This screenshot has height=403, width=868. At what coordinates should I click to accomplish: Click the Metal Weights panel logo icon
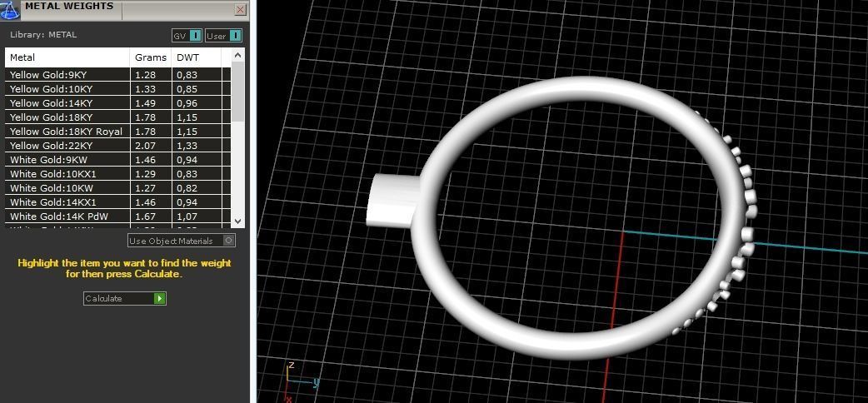click(10, 10)
